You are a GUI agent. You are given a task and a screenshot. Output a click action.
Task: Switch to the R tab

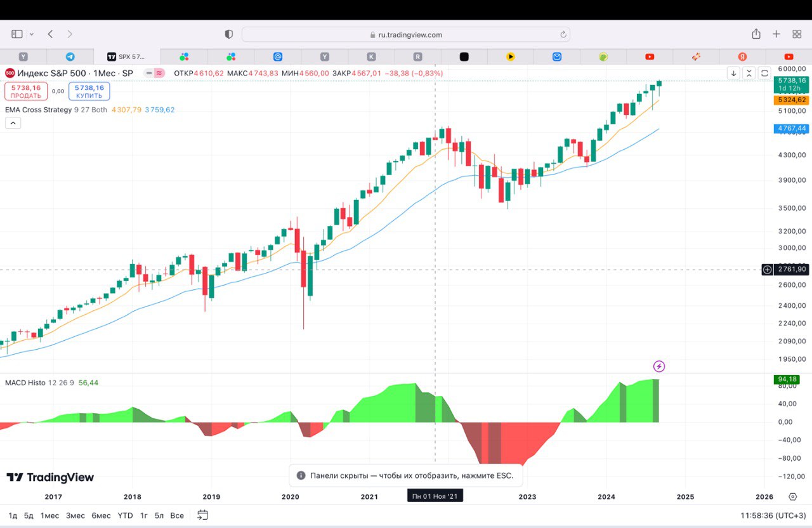pos(417,56)
